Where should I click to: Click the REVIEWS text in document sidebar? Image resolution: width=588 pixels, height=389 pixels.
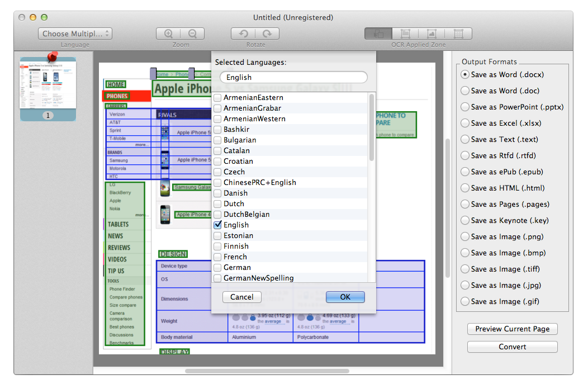tap(119, 248)
